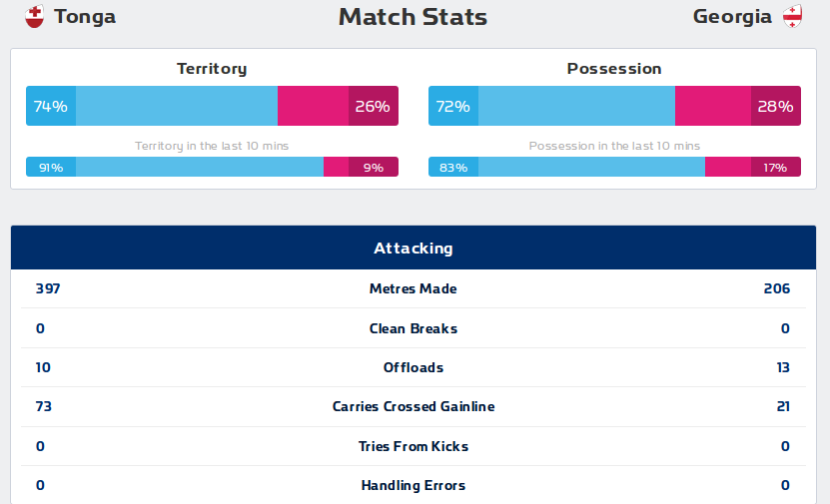Select the Georgia team name
Viewport: 830px width, 504px height.
[732, 17]
